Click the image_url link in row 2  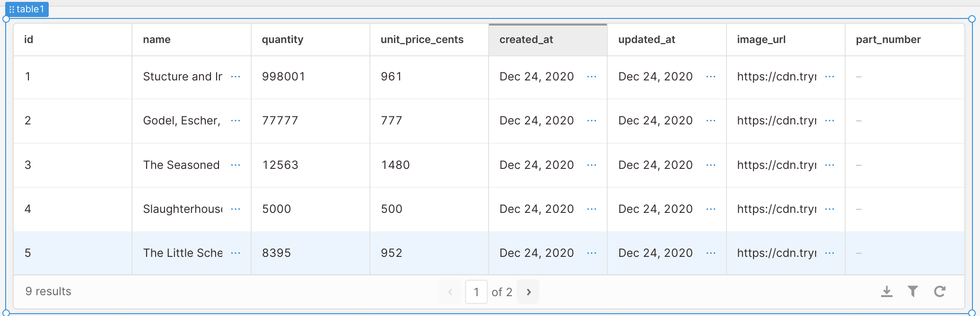coord(776,121)
